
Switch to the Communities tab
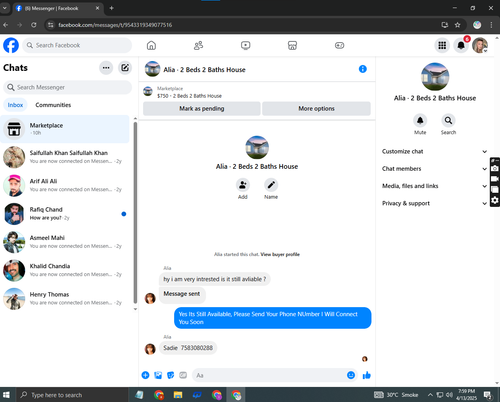tap(53, 105)
